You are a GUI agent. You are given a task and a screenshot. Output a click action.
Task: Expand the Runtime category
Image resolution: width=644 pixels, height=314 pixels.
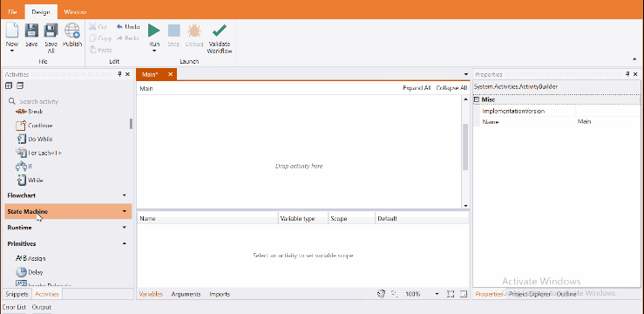[68, 228]
